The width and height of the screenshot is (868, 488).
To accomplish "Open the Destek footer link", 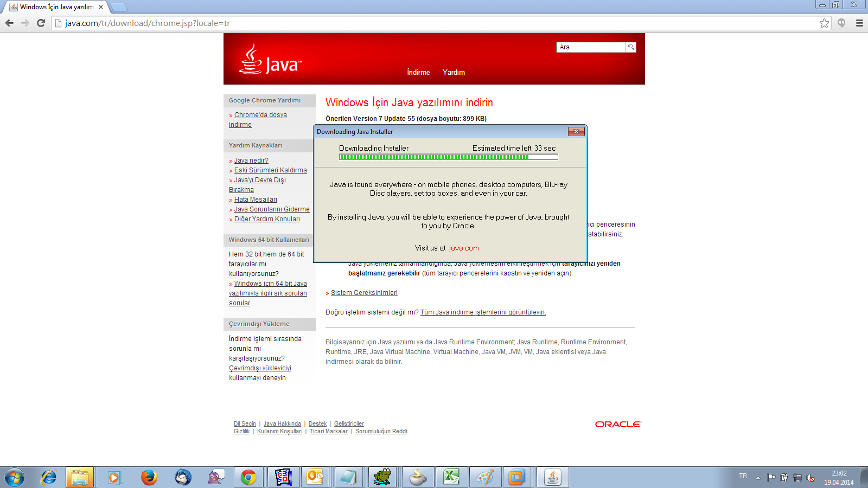I will [317, 424].
